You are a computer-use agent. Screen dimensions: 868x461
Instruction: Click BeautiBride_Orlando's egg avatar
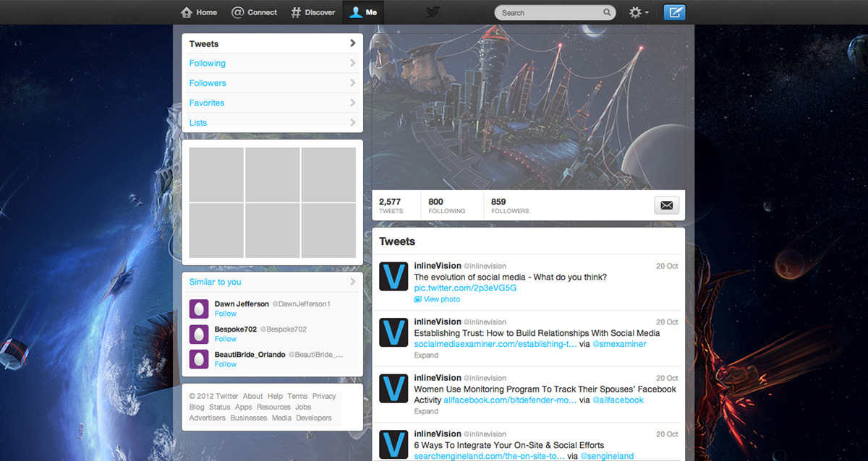pos(199,359)
